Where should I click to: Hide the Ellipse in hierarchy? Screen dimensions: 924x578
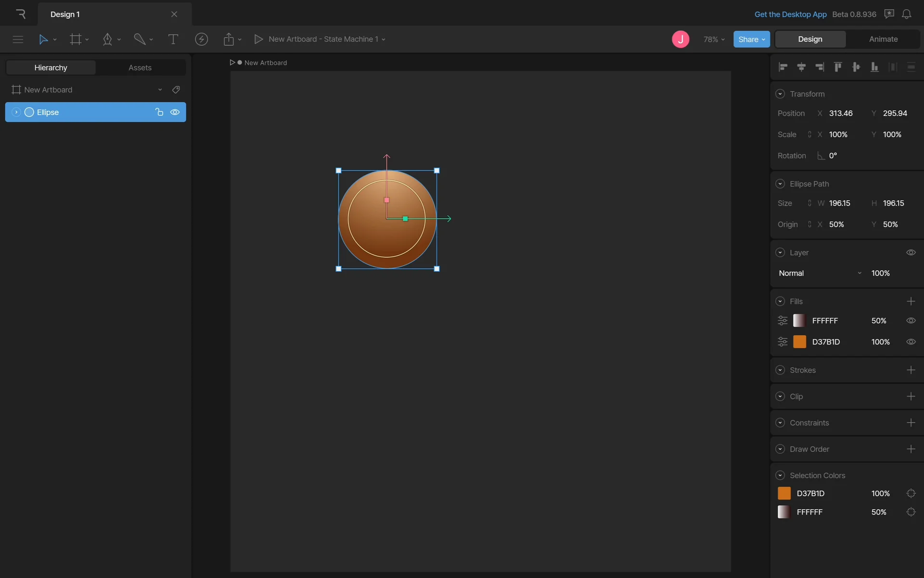pos(175,112)
